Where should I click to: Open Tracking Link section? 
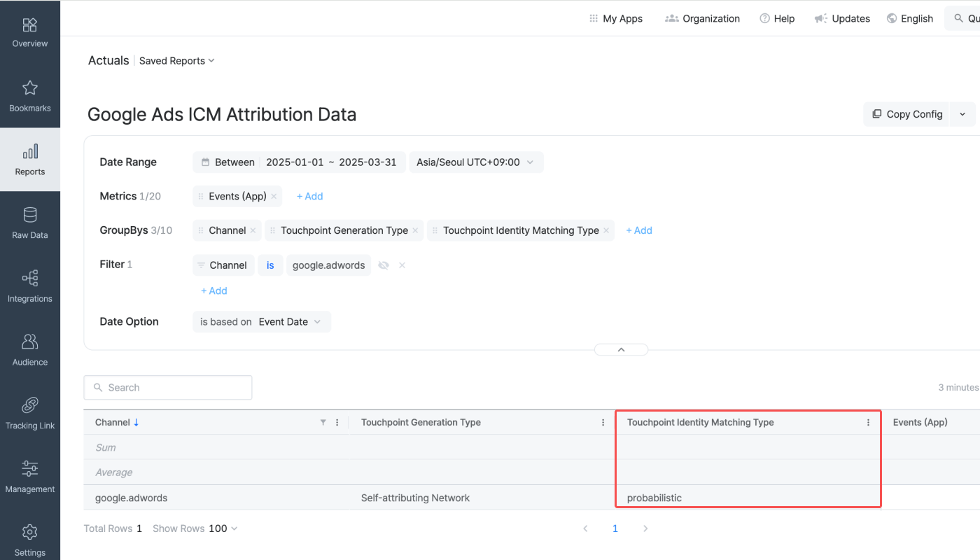(30, 413)
